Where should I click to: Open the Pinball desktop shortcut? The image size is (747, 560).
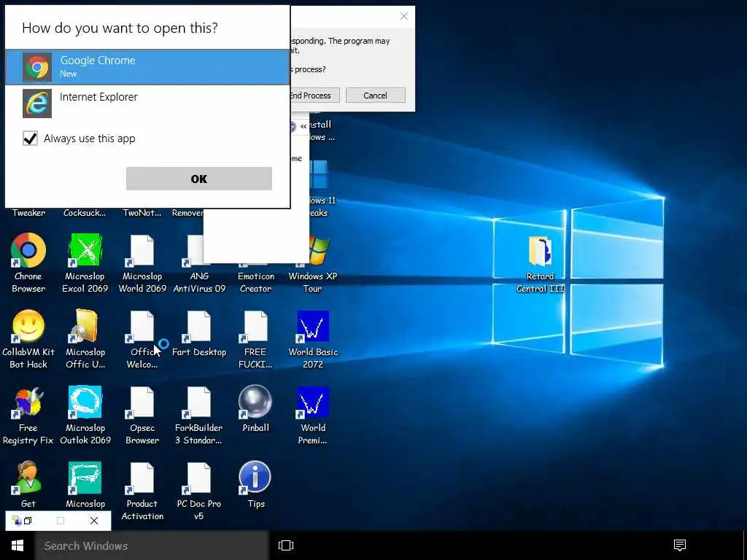pyautogui.click(x=255, y=408)
